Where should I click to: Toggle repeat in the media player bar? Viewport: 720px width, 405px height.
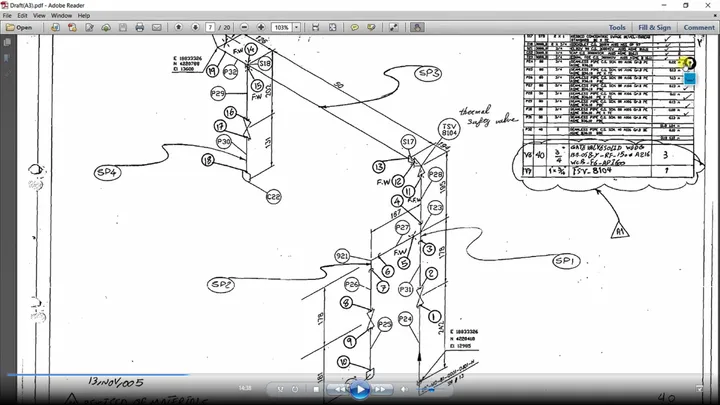[295, 389]
